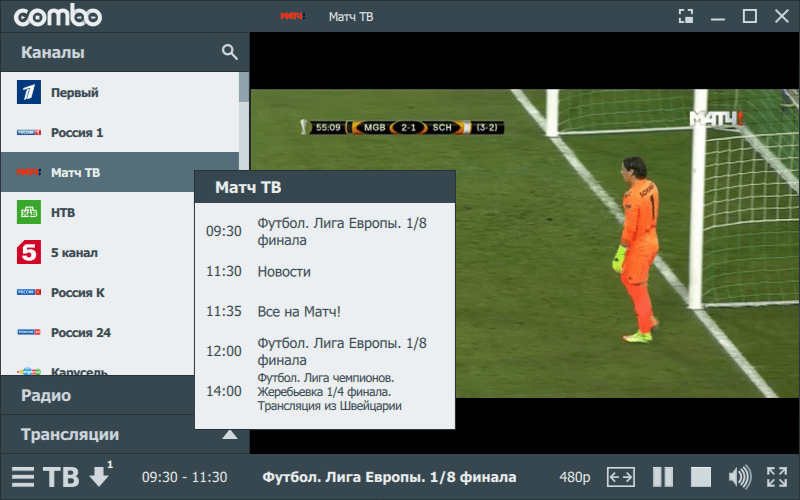Change the 480p quality setting

click(574, 478)
